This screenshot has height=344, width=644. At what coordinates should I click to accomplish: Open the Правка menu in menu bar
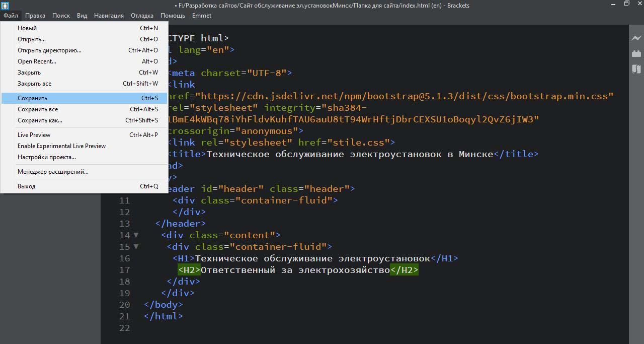(35, 16)
